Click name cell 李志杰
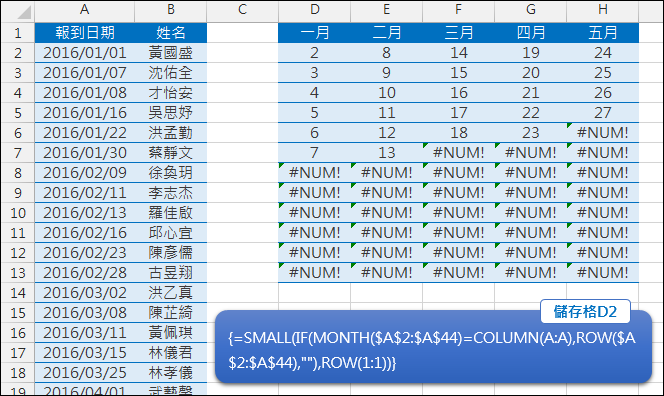 [171, 193]
